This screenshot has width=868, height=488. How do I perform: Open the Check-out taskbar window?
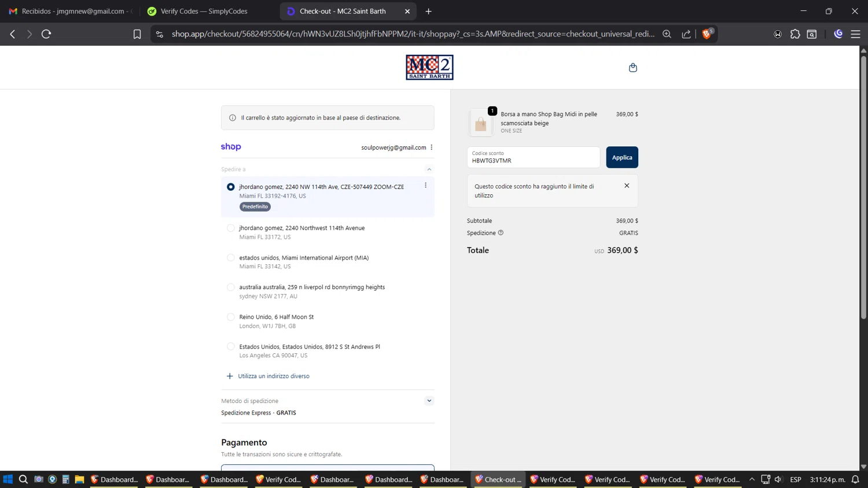click(498, 479)
